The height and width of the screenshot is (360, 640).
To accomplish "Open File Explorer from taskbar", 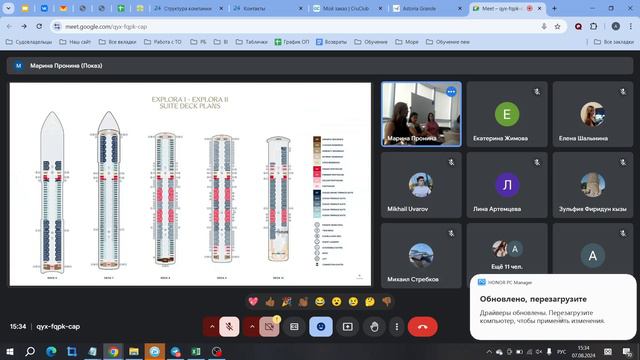I will point(133,351).
